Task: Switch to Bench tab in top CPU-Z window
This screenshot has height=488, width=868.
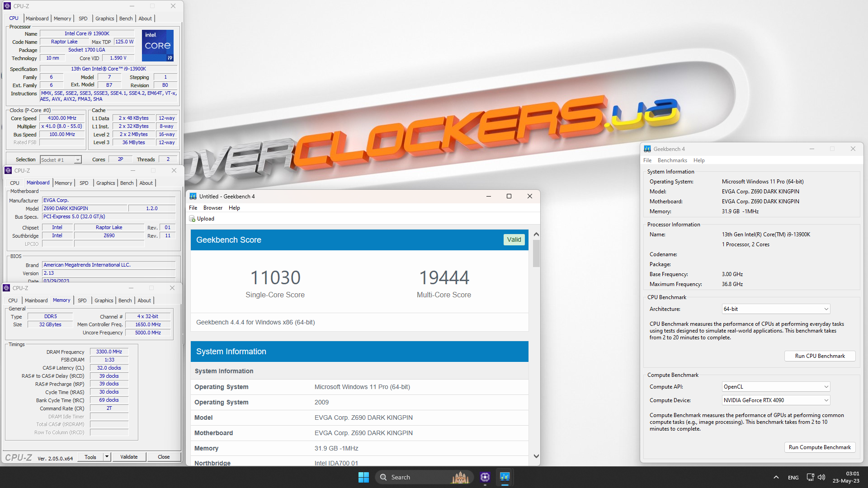Action: 126,19
